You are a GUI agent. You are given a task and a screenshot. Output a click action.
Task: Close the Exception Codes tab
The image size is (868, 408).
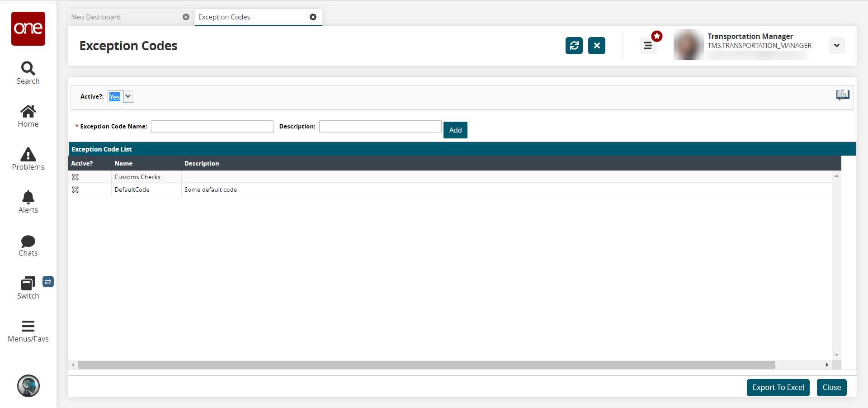coord(313,17)
